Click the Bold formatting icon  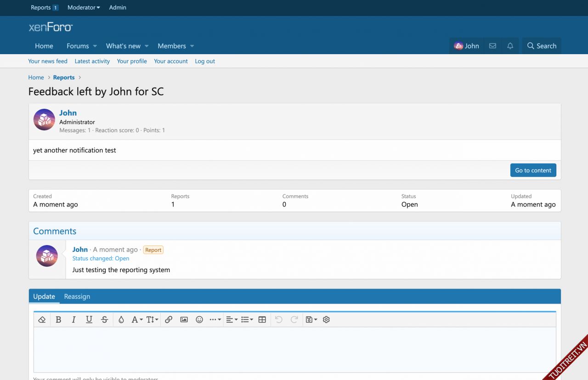(58, 319)
